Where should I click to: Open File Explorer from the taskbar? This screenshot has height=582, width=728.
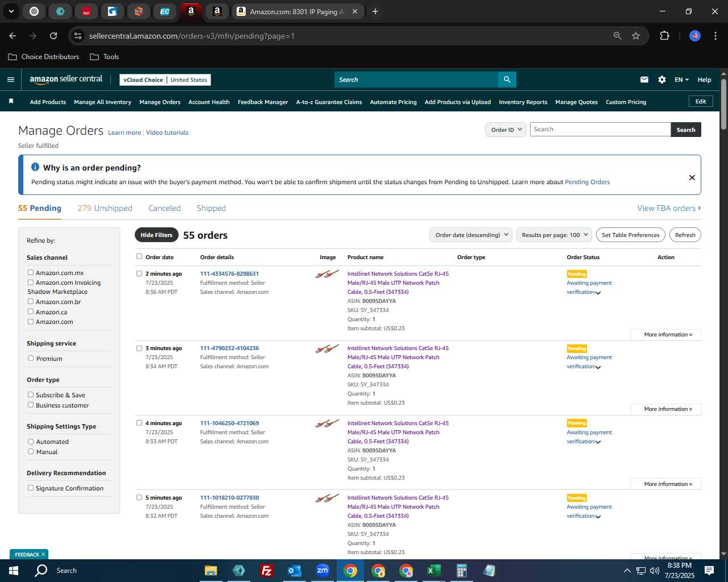pyautogui.click(x=211, y=571)
